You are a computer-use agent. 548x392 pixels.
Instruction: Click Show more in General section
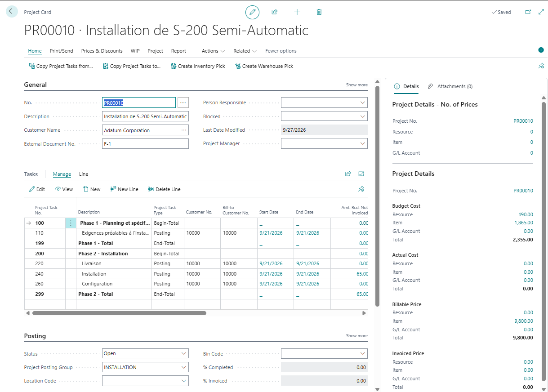[x=357, y=85]
